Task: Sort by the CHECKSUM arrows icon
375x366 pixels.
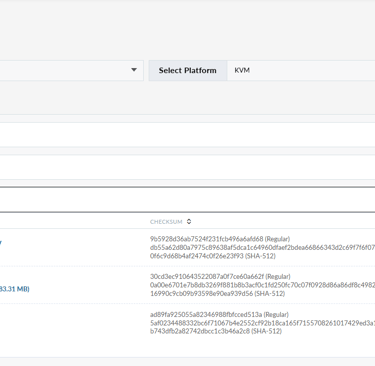Action: click(189, 222)
